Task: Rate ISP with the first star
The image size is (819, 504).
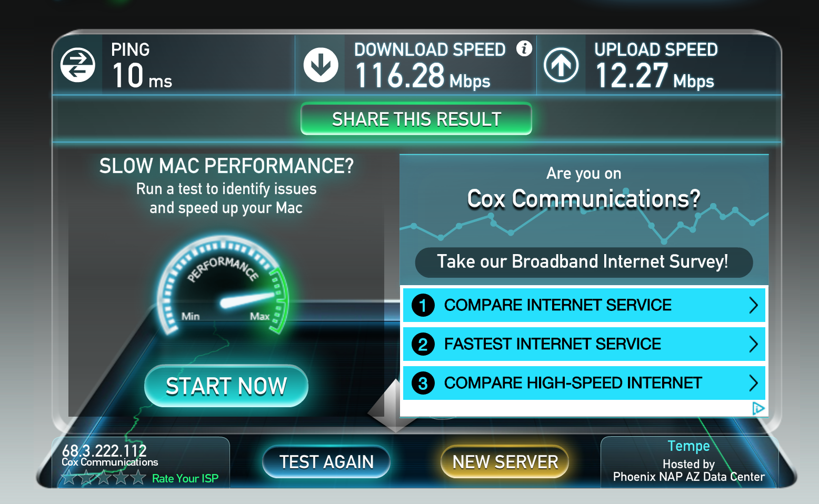Action: point(69,477)
